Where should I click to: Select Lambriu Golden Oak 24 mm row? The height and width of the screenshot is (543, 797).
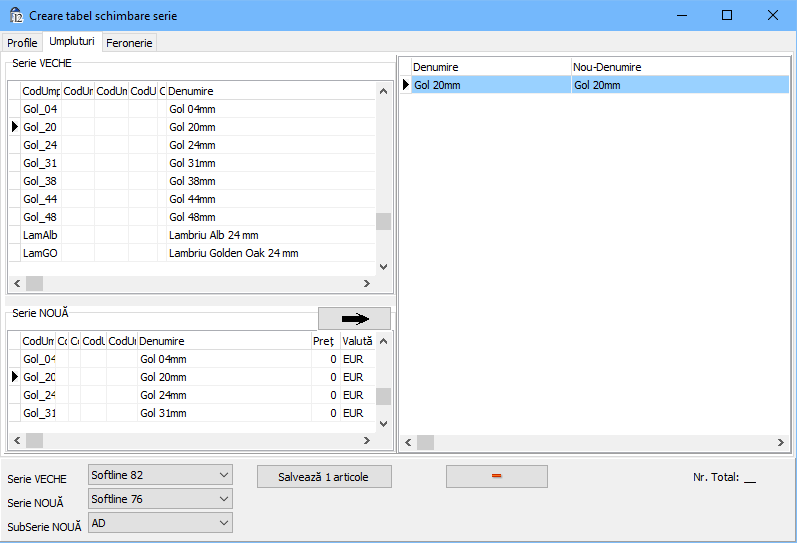click(233, 253)
